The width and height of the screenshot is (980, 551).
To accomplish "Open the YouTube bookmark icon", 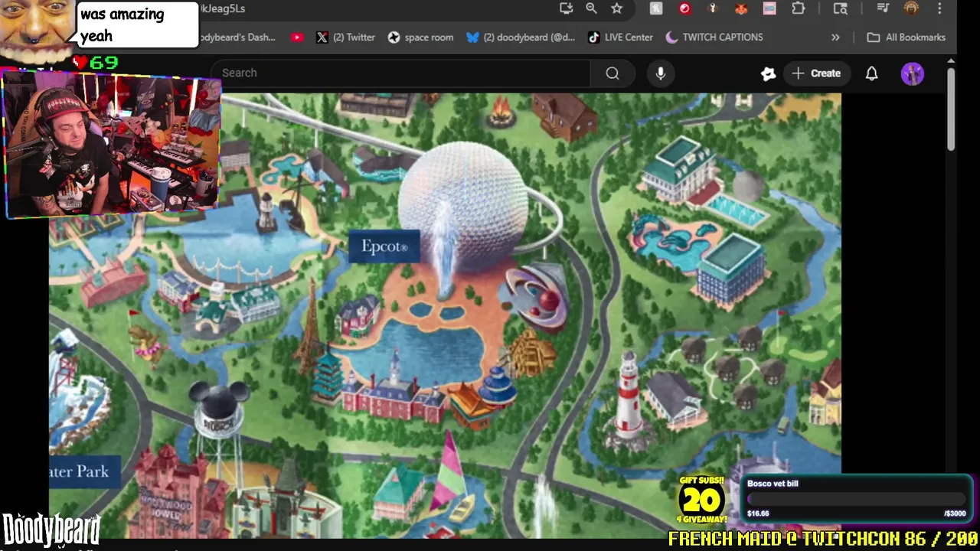I will coord(297,37).
